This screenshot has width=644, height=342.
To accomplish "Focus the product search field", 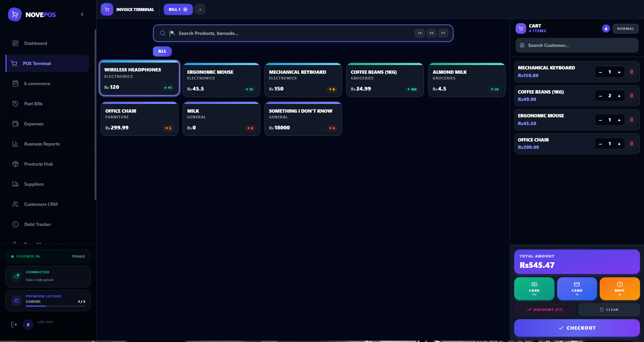I will point(303,33).
